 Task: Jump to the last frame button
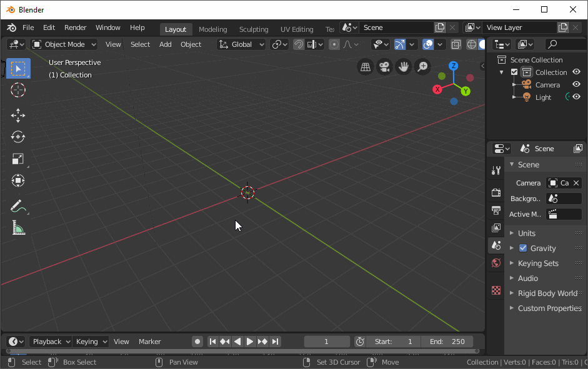275,342
